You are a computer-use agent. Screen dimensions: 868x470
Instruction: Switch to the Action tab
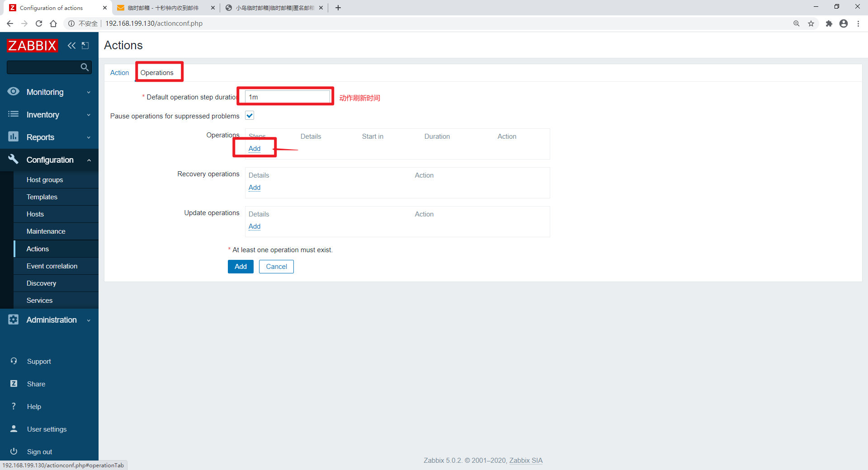click(x=119, y=73)
